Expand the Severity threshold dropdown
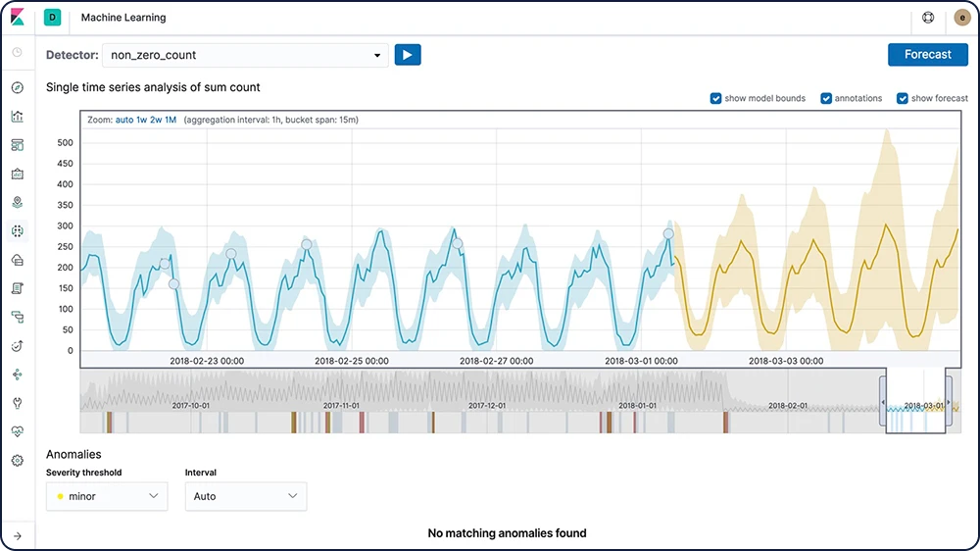Screen dimensions: 980x551 (x=107, y=496)
